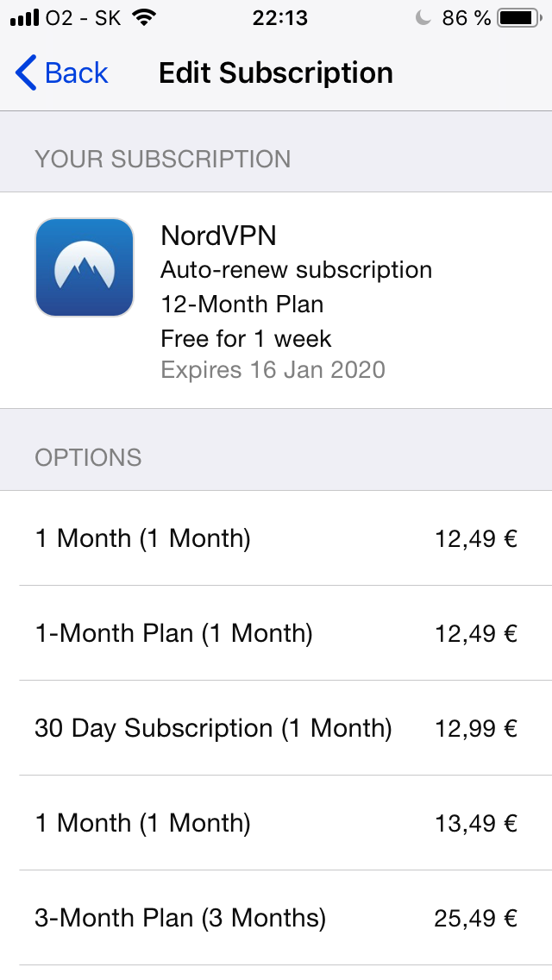Screen dimensions: 552x980
Task: Tap the Expires 16 Jan 2020 text
Action: (273, 370)
